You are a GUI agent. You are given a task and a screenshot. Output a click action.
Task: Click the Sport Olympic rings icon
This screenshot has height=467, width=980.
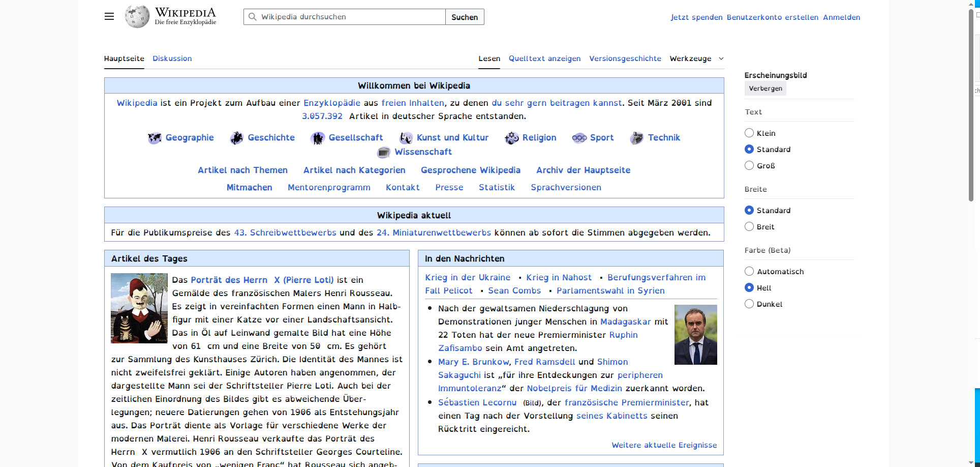coord(579,137)
